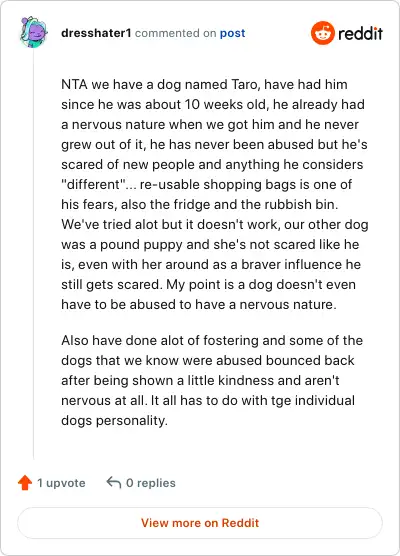
Task: Click the orange upvote arrow icon
Action: click(25, 483)
